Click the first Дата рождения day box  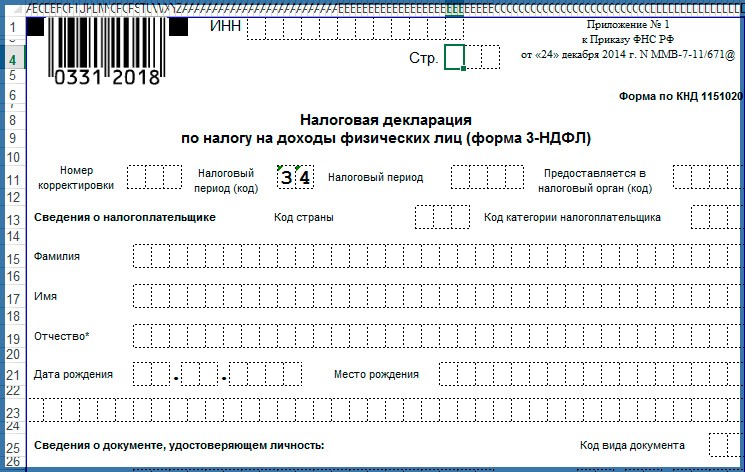pos(143,375)
